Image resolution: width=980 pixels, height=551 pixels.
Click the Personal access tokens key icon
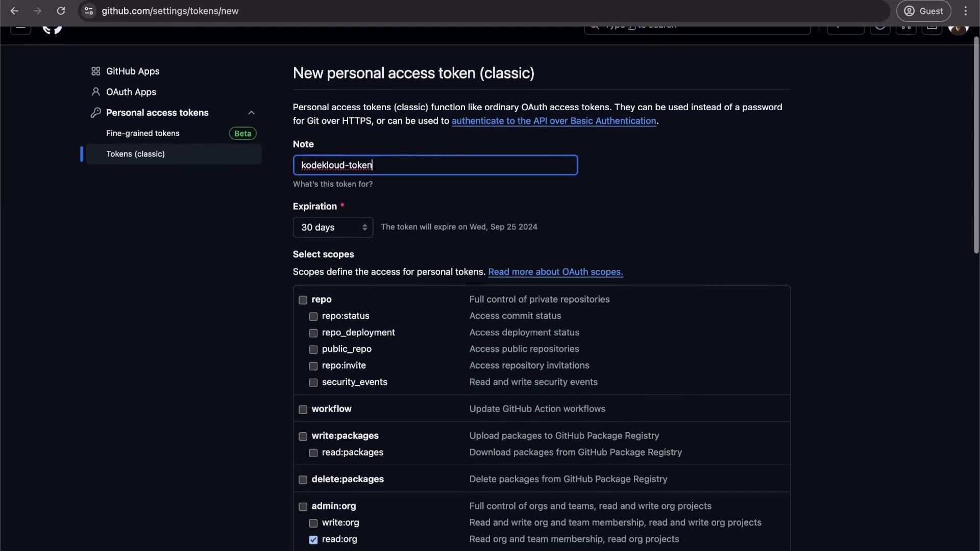pos(95,113)
